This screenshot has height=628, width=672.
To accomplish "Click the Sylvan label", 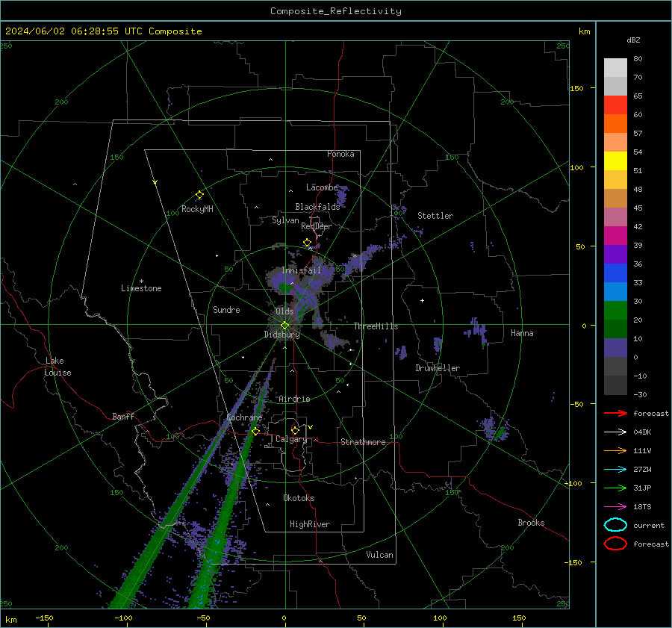I will click(x=285, y=220).
